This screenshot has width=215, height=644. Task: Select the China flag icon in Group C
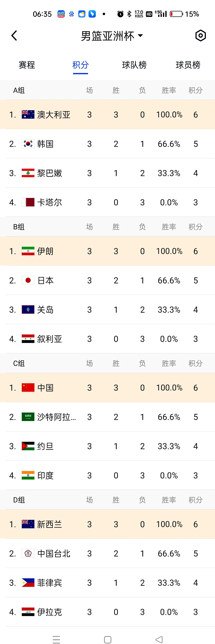coord(27,387)
